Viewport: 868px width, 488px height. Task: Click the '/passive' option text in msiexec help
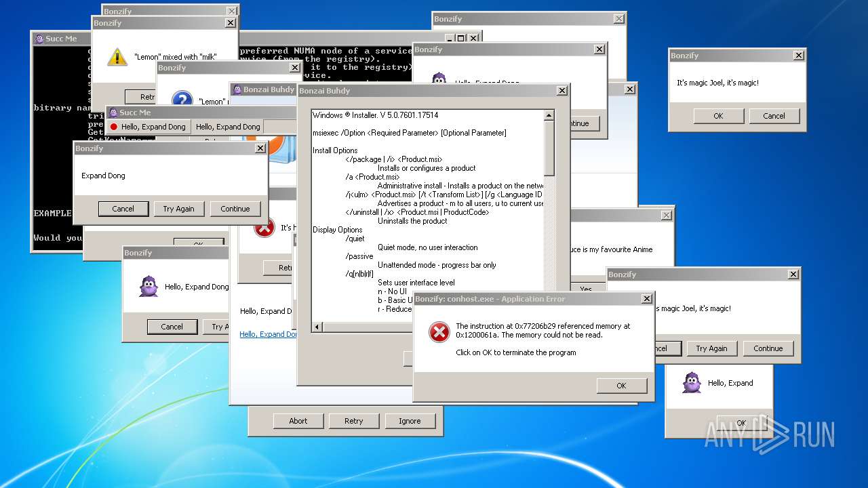pyautogui.click(x=359, y=256)
